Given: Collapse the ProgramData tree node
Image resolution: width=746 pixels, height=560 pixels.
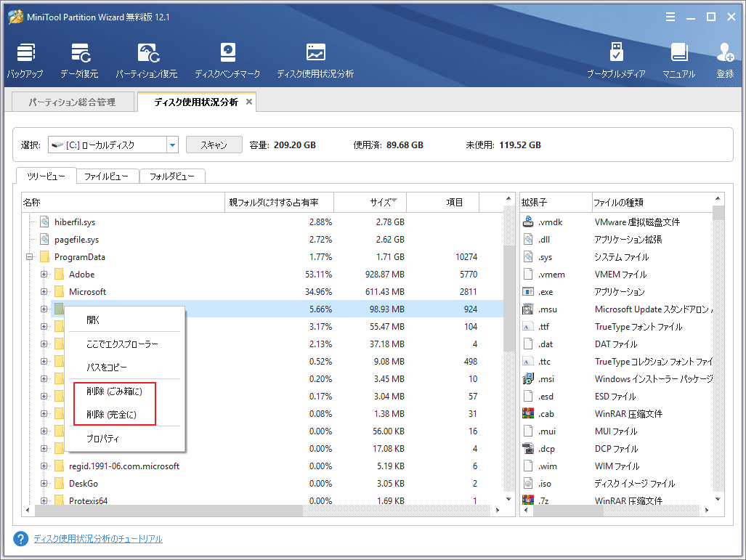Looking at the screenshot, I should click(x=30, y=257).
